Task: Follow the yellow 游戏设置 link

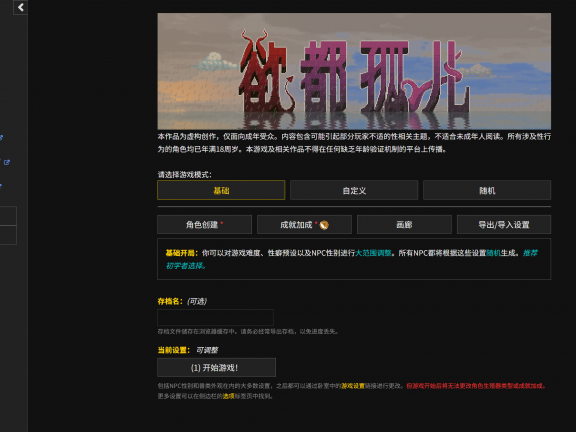Action: point(353,386)
